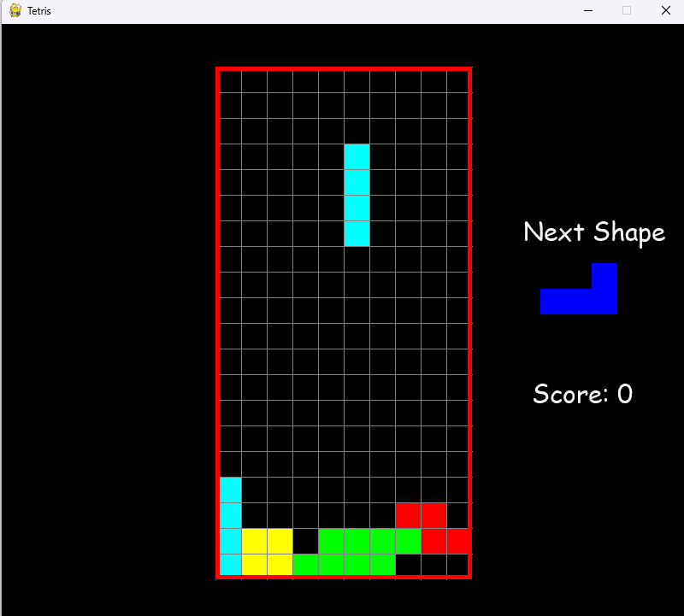Click the top square of the falling cyan piece

[357, 157]
